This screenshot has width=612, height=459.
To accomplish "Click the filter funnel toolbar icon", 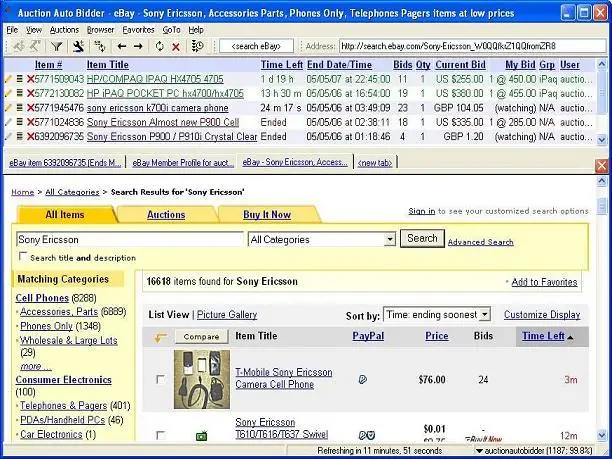I will 57,46.
